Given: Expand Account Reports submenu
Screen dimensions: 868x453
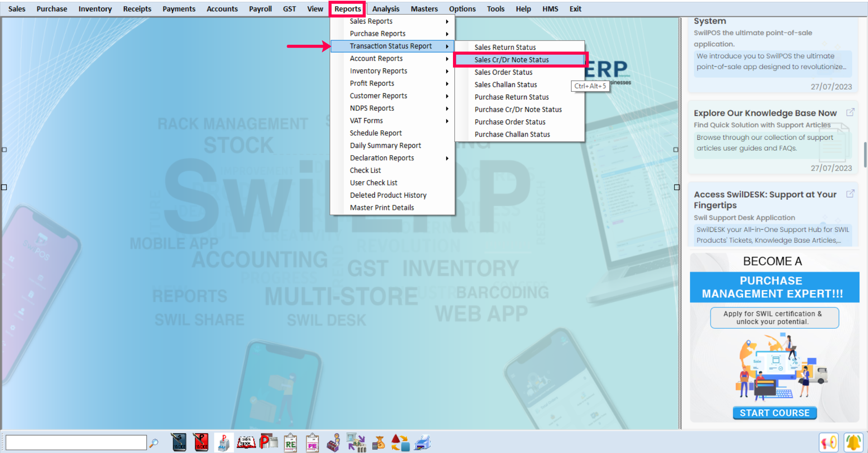Looking at the screenshot, I should coord(392,58).
